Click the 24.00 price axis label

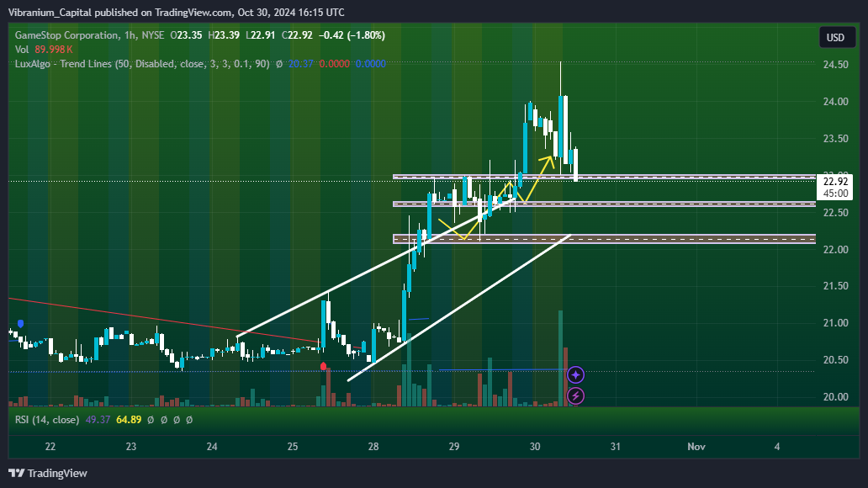pyautogui.click(x=835, y=101)
